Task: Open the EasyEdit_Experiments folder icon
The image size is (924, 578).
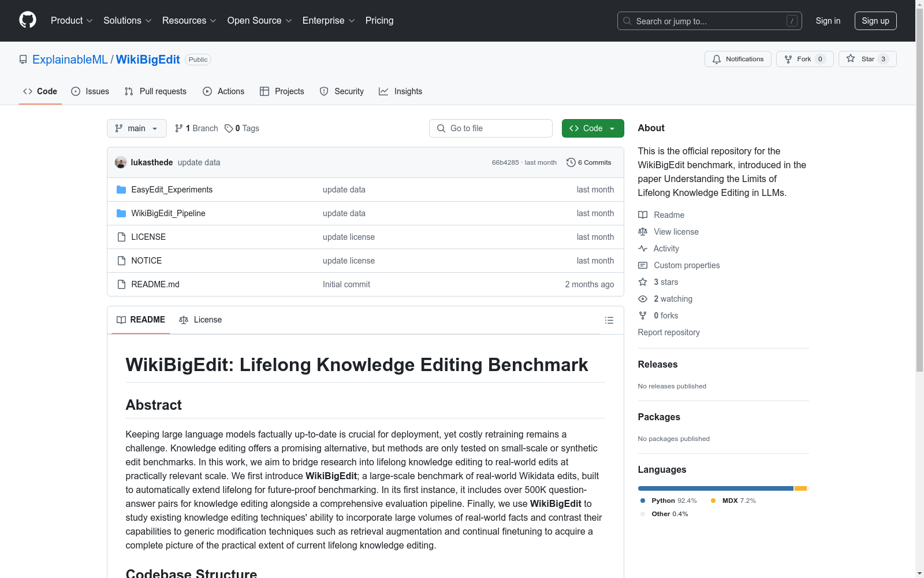Action: [121, 190]
